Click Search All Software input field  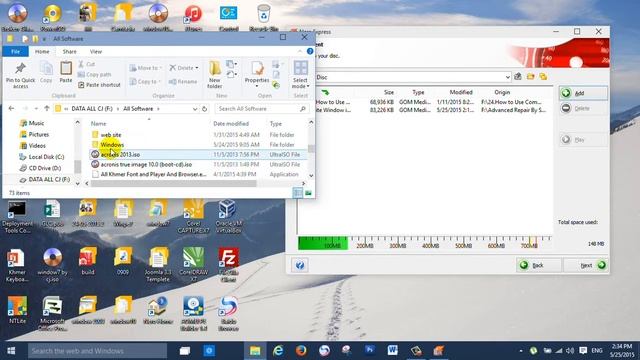tap(262, 109)
